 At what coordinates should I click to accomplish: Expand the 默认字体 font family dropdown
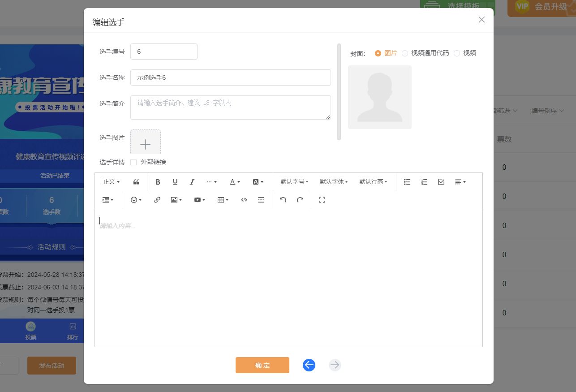(x=334, y=182)
